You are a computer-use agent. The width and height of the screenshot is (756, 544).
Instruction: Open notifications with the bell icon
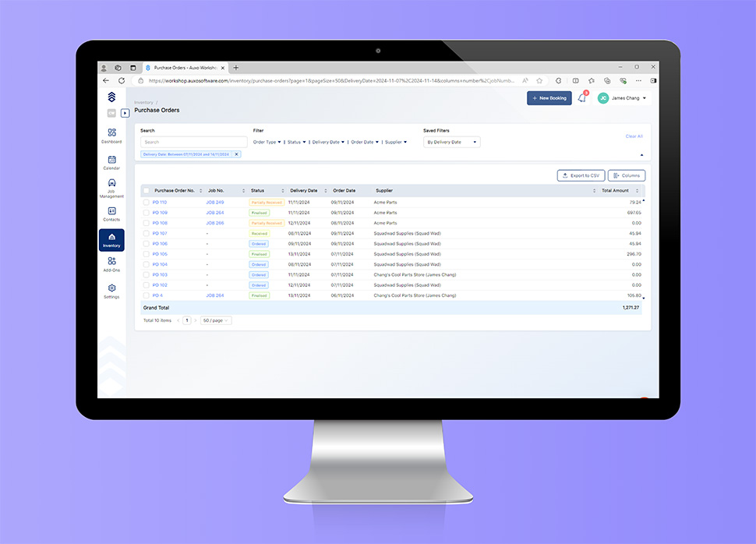(581, 98)
